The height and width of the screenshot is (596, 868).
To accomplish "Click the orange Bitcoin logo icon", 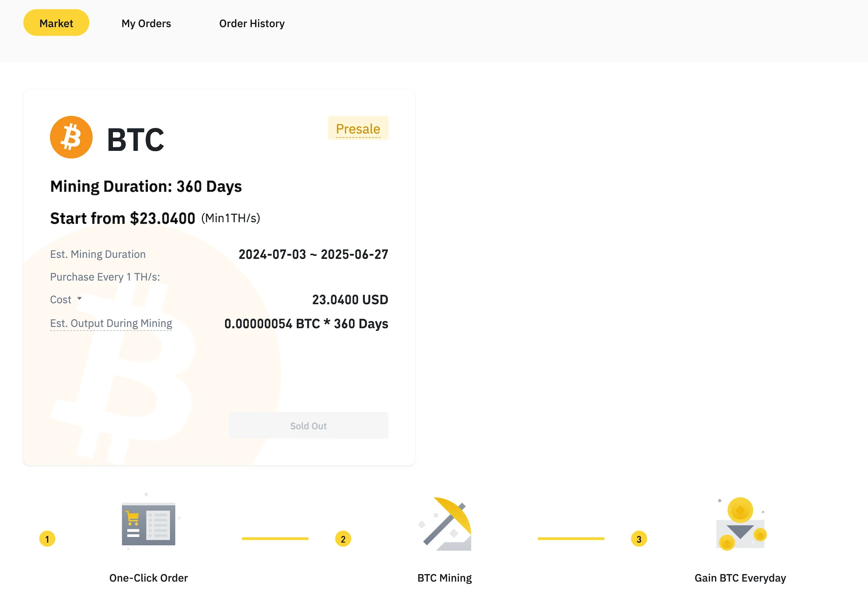I will [x=71, y=137].
